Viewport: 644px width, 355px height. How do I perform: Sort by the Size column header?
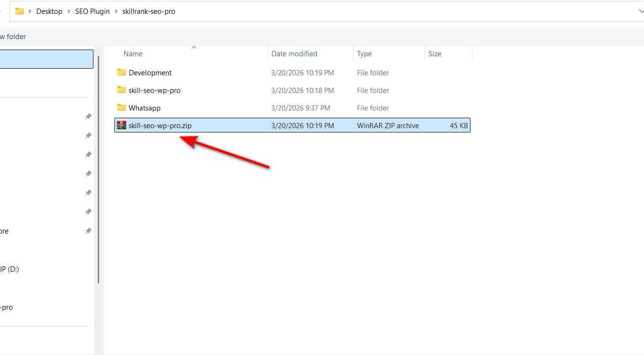click(435, 54)
